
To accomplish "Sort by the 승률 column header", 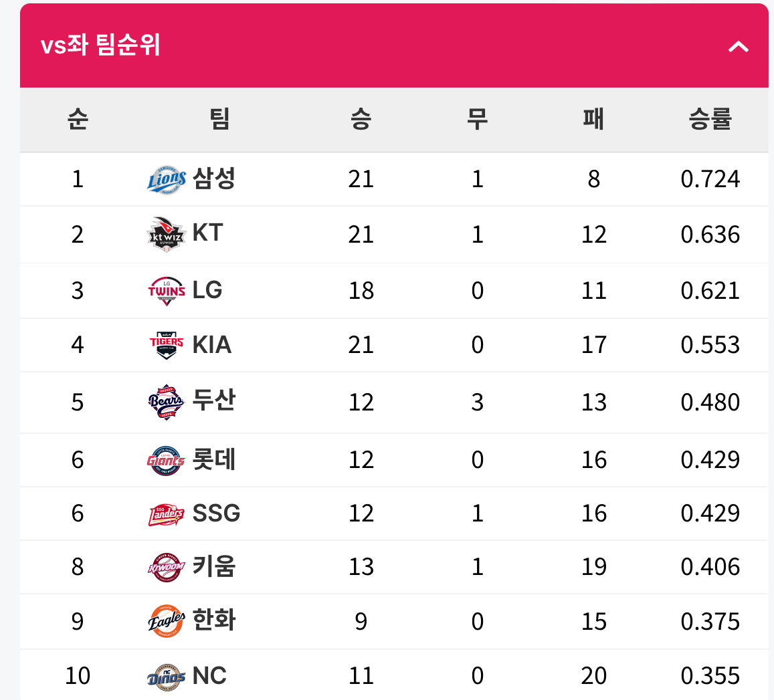I will pos(710,119).
